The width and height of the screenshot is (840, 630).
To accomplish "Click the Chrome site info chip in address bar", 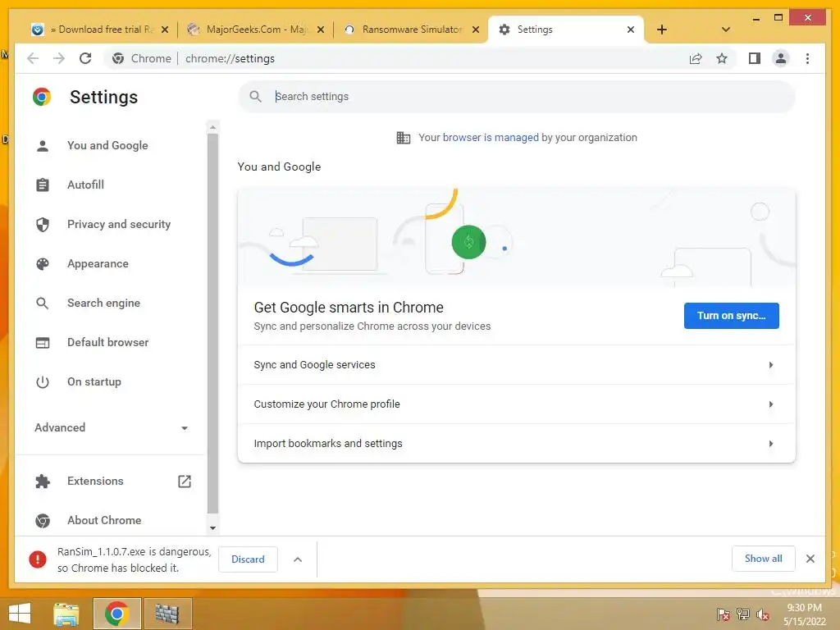I will (x=142, y=58).
